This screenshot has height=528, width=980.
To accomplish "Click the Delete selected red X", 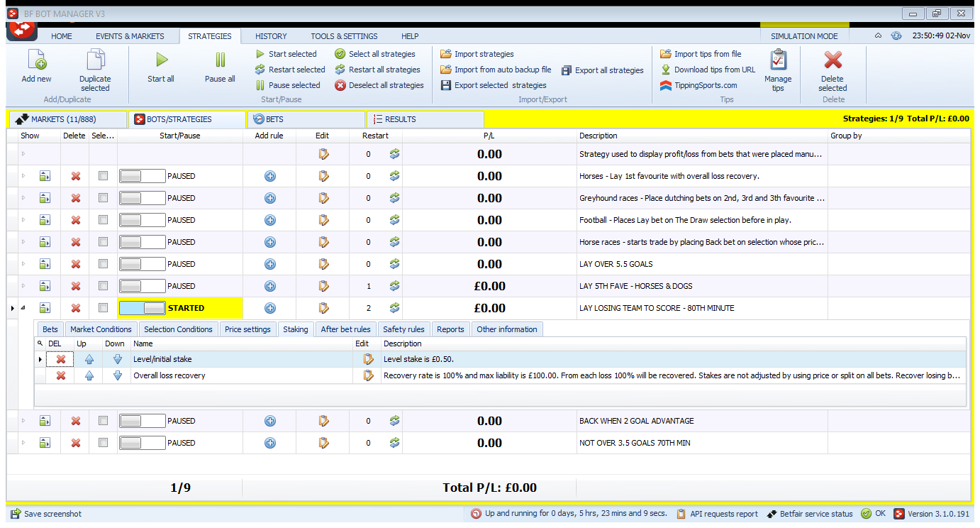I will tap(833, 60).
